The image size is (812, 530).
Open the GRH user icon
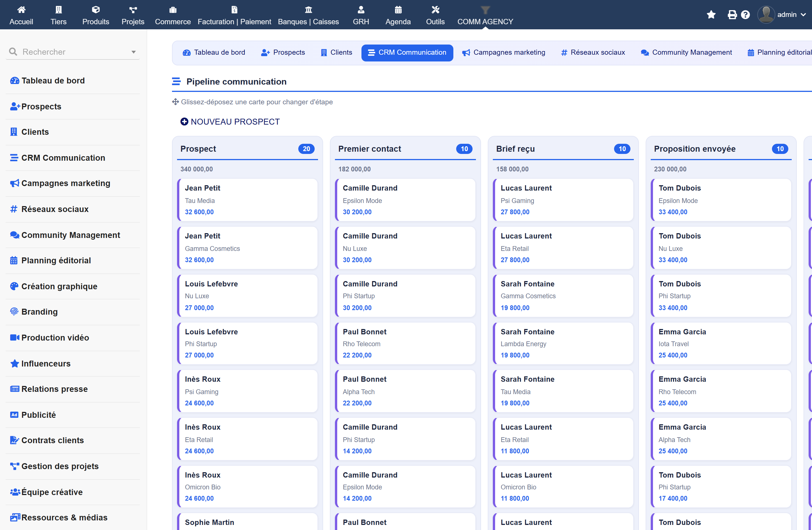[361, 10]
